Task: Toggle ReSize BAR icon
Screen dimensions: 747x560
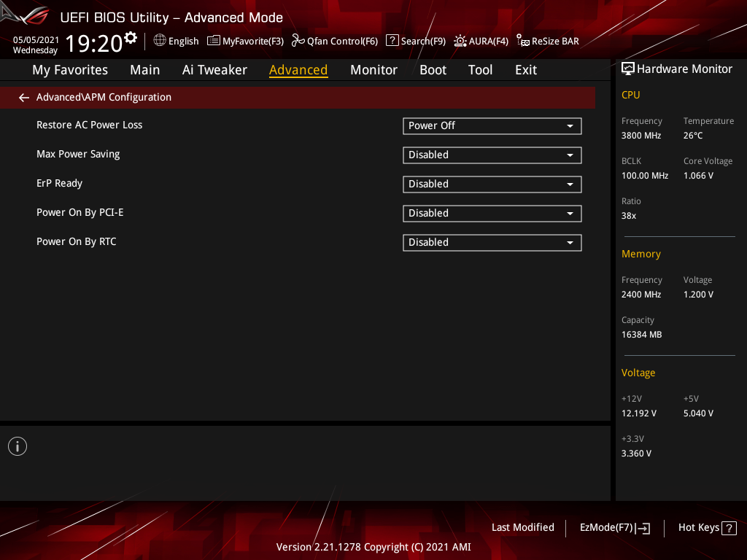Action: pos(522,41)
